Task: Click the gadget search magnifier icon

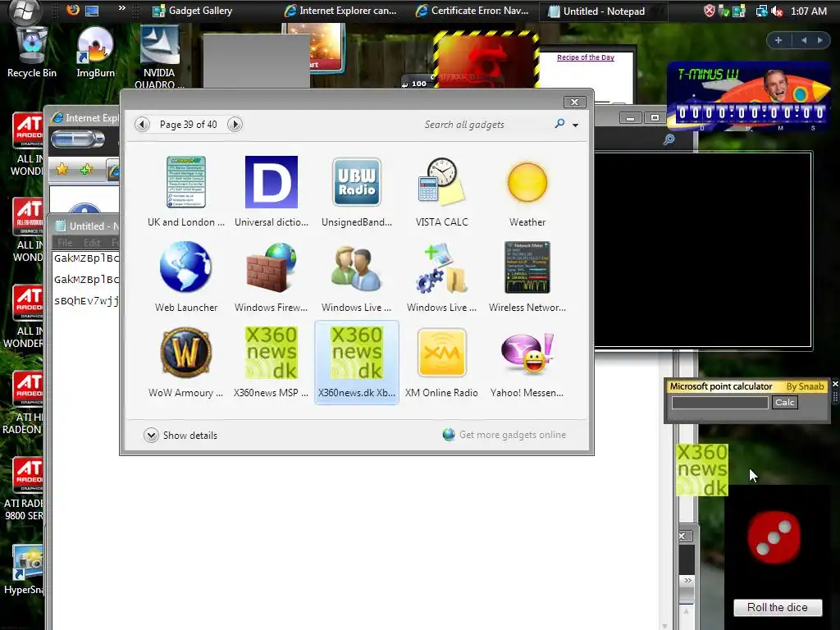Action: [x=559, y=124]
